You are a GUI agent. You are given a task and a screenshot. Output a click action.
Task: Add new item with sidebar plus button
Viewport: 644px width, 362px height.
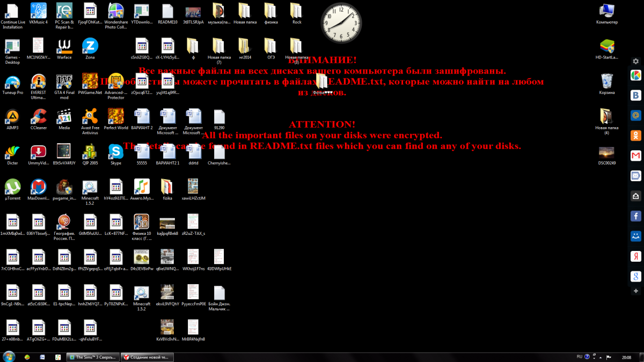click(636, 291)
